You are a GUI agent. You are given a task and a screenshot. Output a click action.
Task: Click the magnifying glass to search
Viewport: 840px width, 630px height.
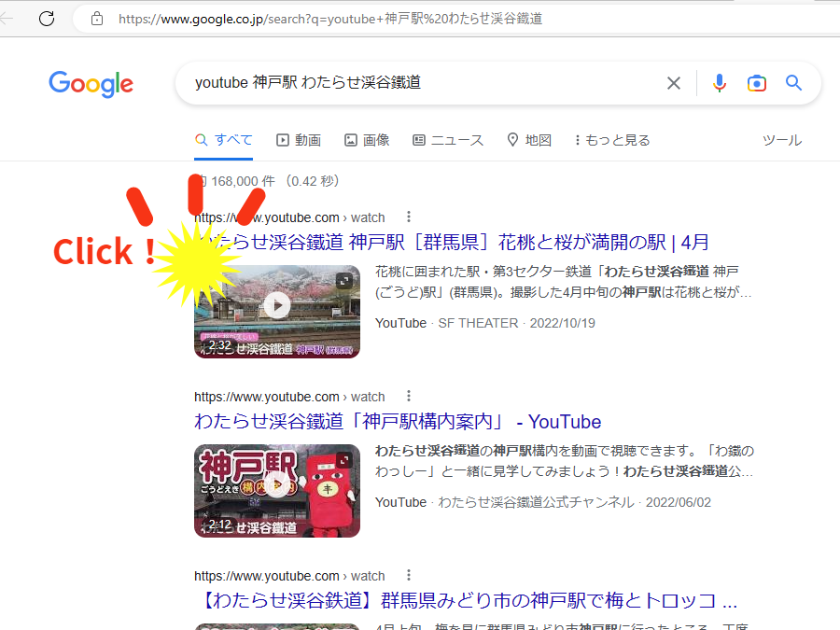pyautogui.click(x=793, y=82)
